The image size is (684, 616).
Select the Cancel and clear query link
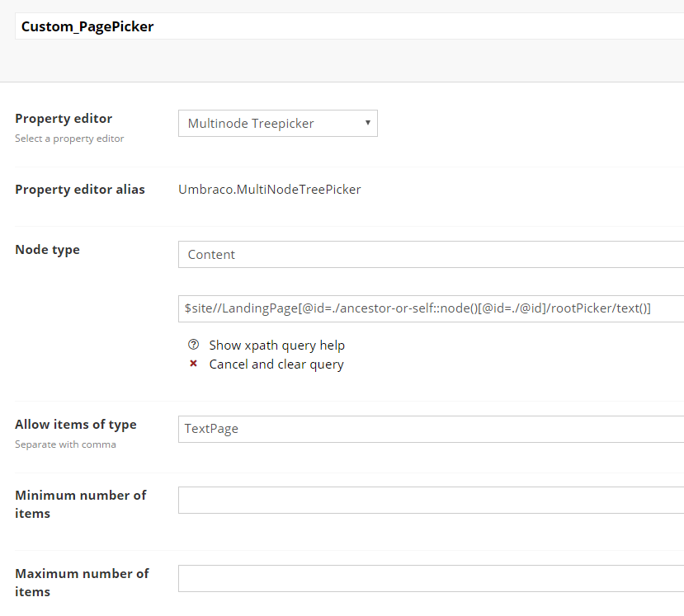276,364
